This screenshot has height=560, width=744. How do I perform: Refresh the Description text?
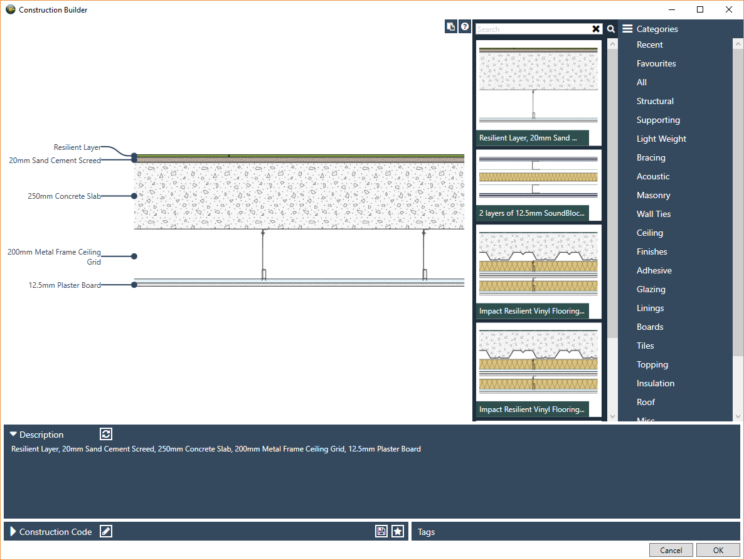point(105,433)
